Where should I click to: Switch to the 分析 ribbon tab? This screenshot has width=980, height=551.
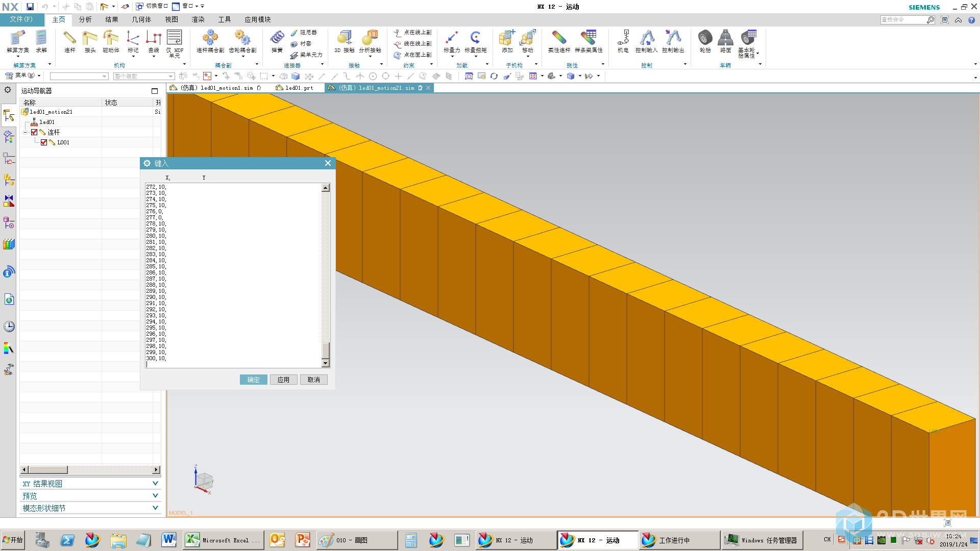click(85, 19)
